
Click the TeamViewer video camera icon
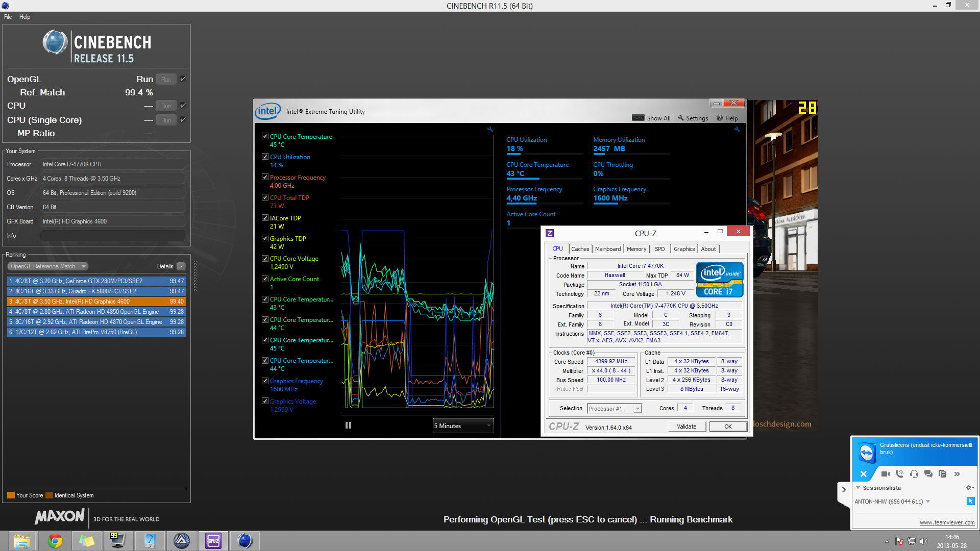click(x=886, y=474)
